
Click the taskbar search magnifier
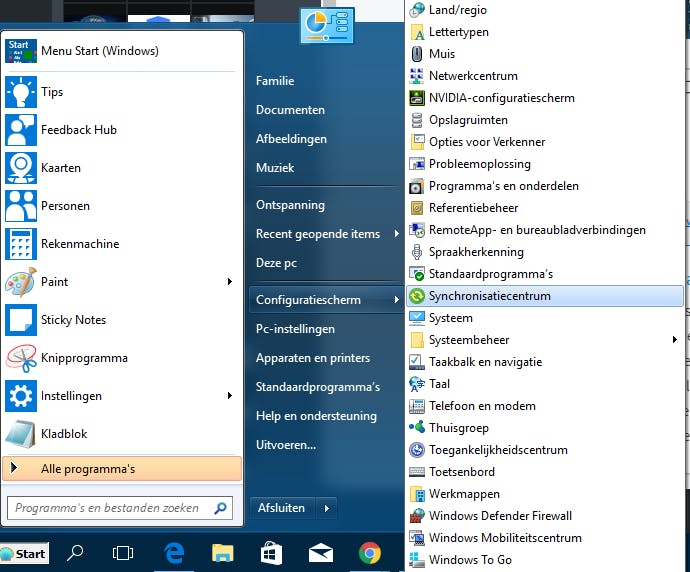(75, 553)
